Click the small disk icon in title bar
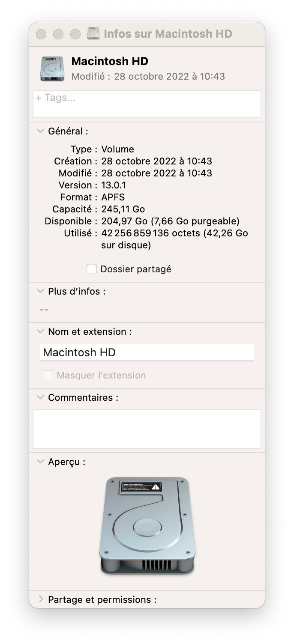 click(93, 33)
